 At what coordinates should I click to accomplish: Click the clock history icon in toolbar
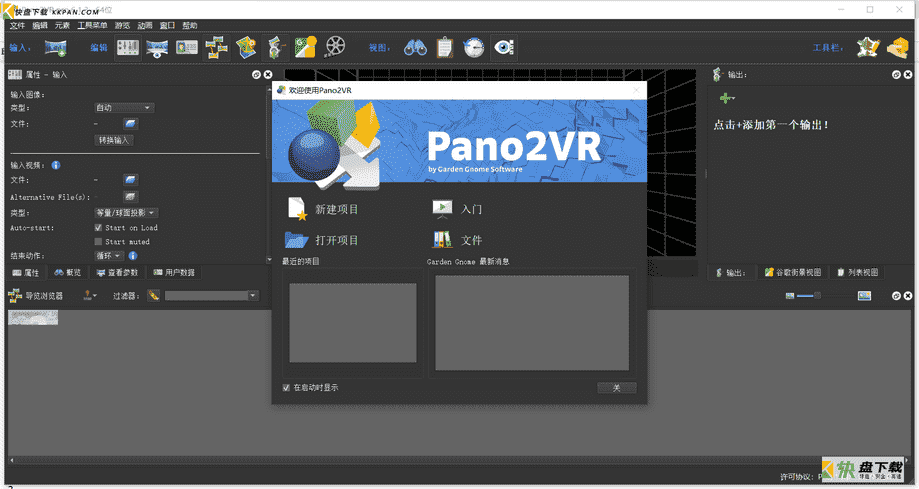tap(474, 47)
